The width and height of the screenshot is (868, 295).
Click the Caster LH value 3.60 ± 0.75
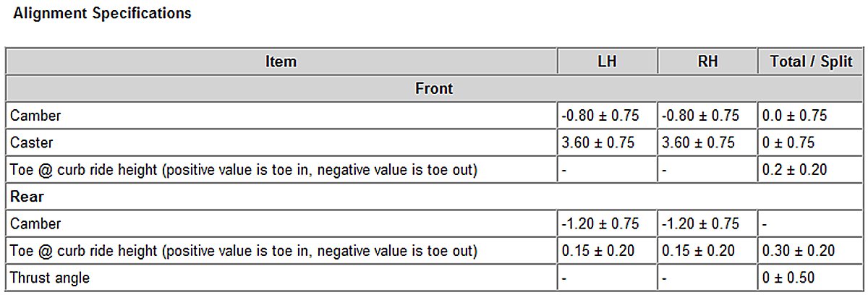pos(597,142)
